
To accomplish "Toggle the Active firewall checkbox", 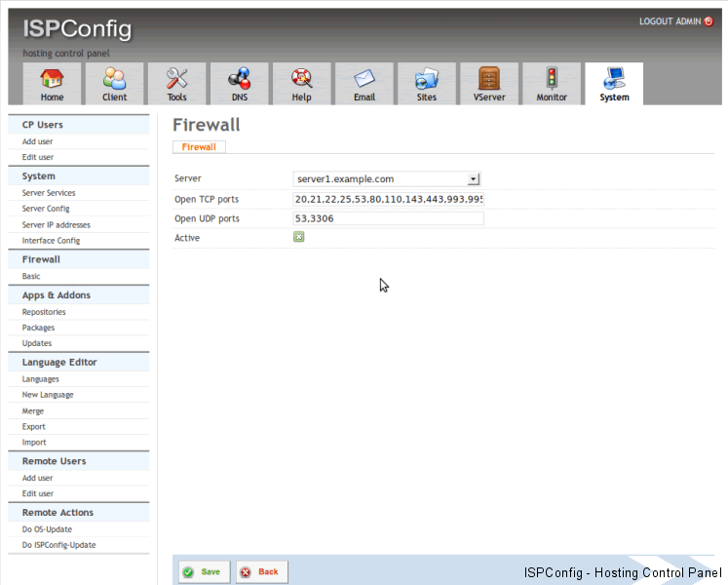I will point(299,237).
